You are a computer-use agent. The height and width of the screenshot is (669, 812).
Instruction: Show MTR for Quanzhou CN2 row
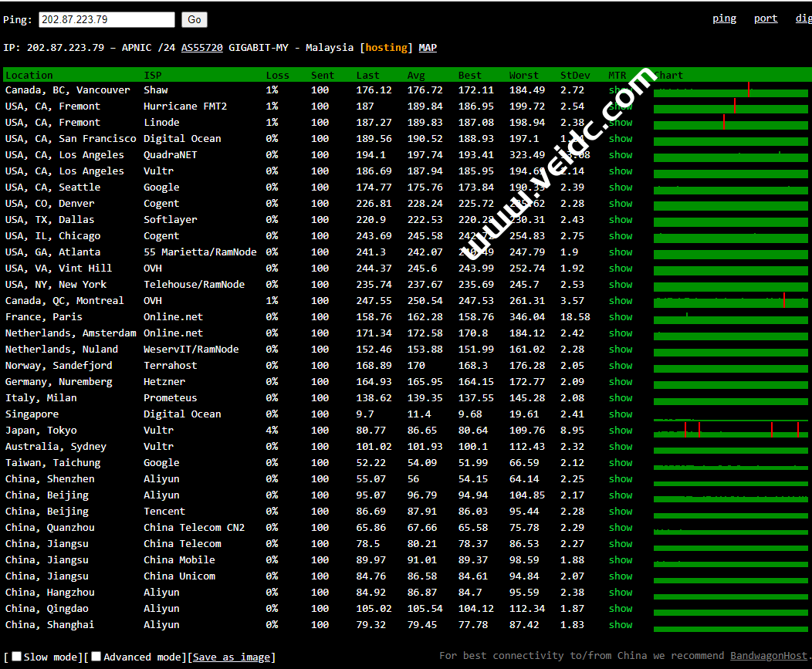tap(621, 528)
